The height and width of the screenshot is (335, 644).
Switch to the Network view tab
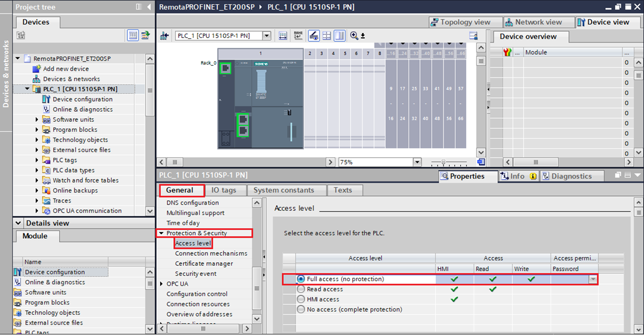[x=533, y=22]
